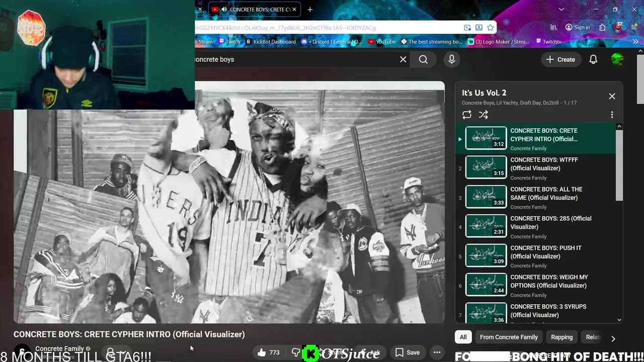Click the playlist scrollbar down arrow
The height and width of the screenshot is (362, 644).
pos(619,320)
